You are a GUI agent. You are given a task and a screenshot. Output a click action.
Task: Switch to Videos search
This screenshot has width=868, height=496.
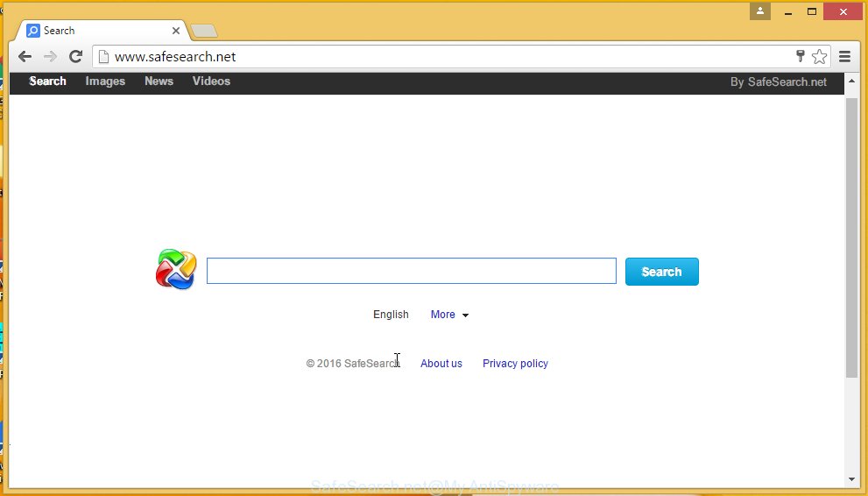coord(211,81)
